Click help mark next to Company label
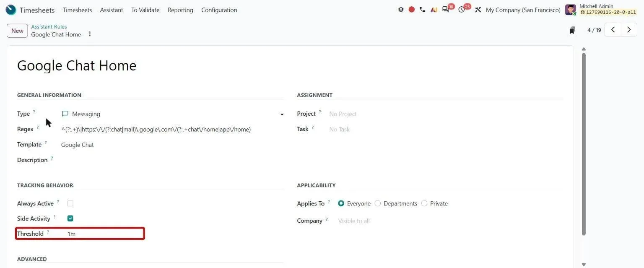The image size is (644, 268). point(327,219)
